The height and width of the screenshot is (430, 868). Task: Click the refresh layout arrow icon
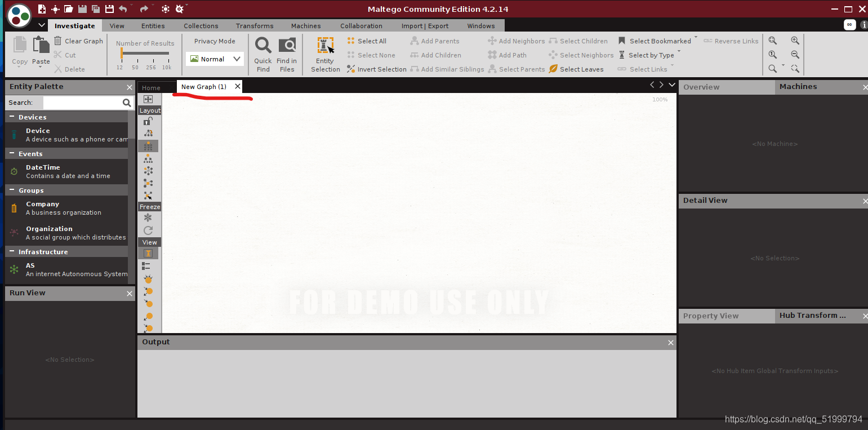click(x=148, y=230)
